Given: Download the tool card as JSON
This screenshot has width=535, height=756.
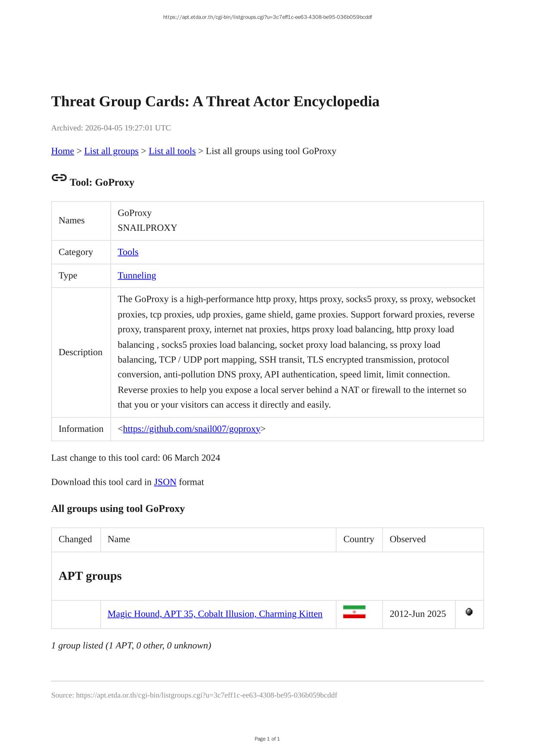Looking at the screenshot, I should (x=165, y=482).
